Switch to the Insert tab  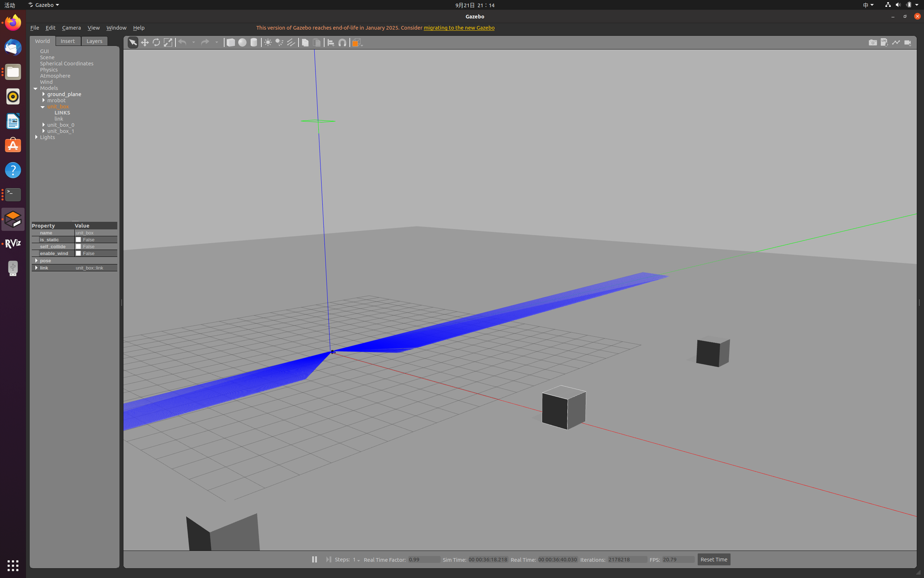pyautogui.click(x=68, y=41)
